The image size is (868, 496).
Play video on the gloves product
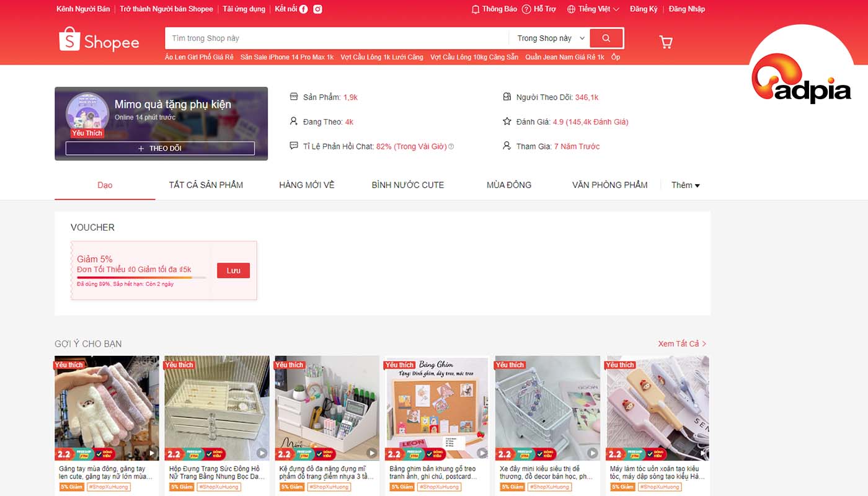pyautogui.click(x=152, y=453)
